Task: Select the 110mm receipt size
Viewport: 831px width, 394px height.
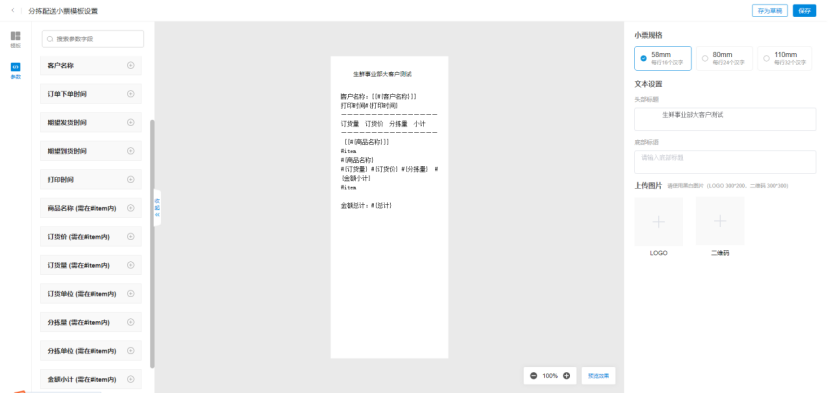Action: point(784,58)
